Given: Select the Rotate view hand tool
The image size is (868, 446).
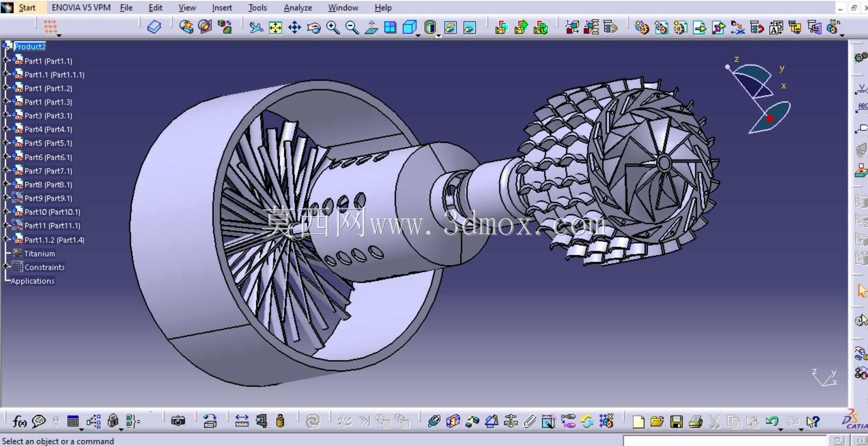Looking at the screenshot, I should [314, 28].
